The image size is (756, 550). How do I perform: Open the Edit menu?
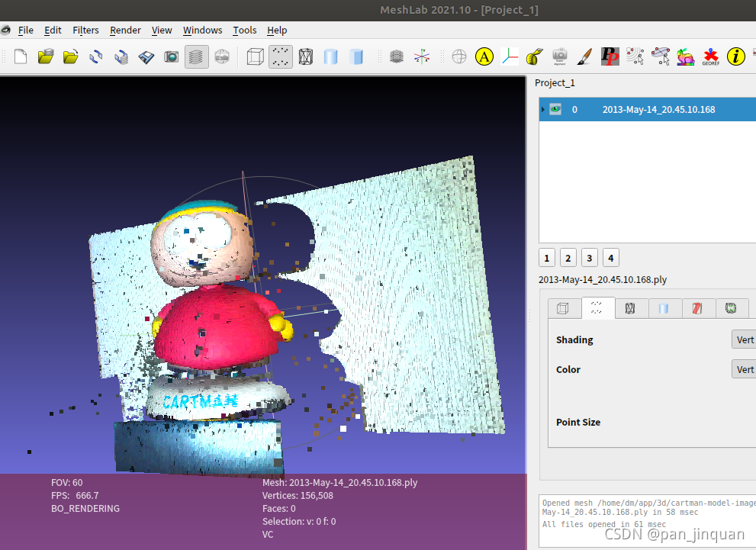[x=53, y=31]
